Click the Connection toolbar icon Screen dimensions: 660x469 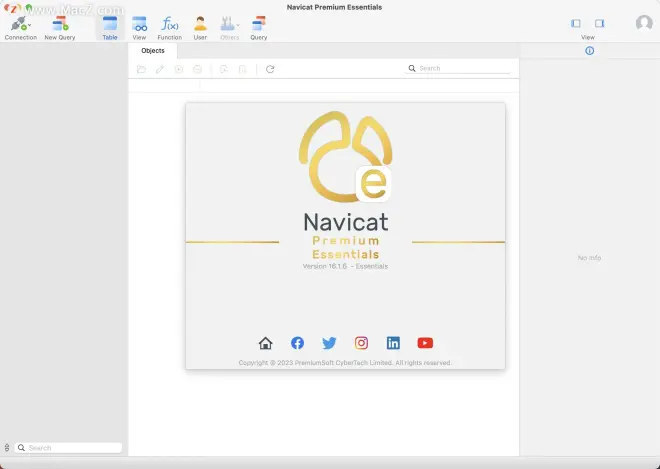17,23
